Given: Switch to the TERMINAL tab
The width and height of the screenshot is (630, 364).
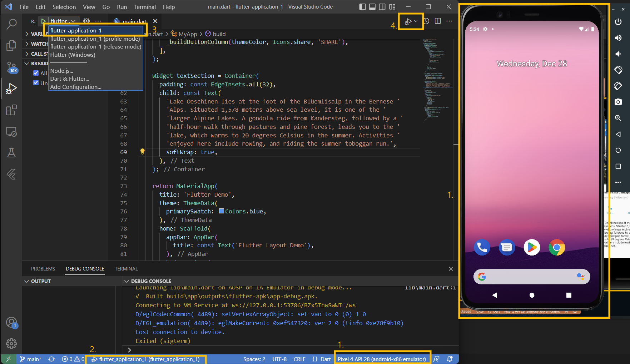Looking at the screenshot, I should [x=126, y=269].
